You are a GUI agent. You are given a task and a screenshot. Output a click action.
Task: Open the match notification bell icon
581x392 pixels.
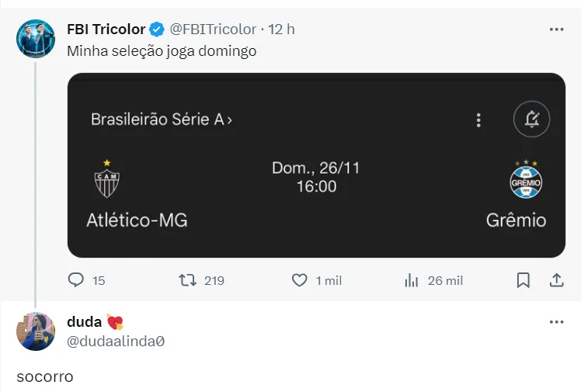click(x=532, y=120)
